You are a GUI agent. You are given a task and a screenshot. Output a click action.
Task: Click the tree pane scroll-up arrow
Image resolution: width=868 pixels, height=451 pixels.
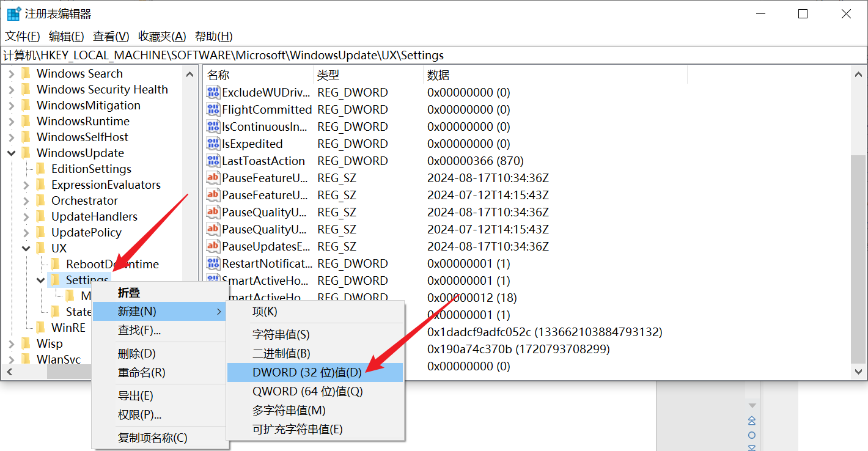point(189,73)
